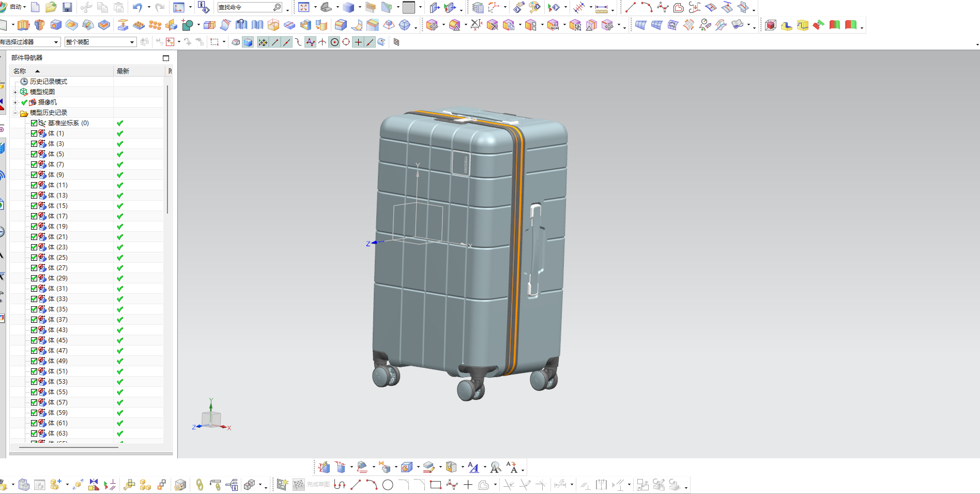Image resolution: width=980 pixels, height=494 pixels.
Task: Toggle the 体 (19) checkbox
Action: [x=34, y=227]
